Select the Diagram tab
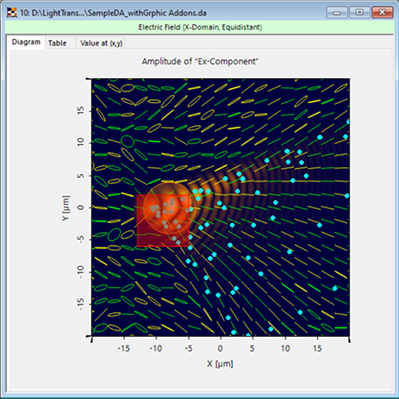This screenshot has width=399, height=399. point(26,42)
